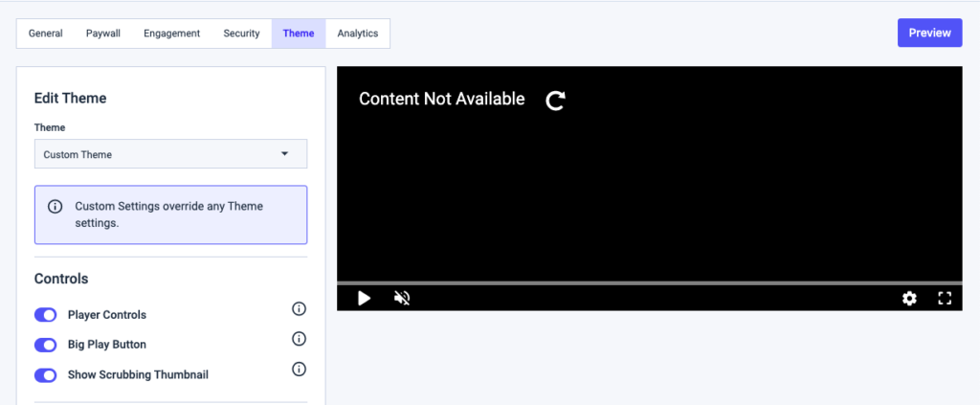Viewport: 980px width, 405px height.
Task: Open player settings via the gear icon
Action: [x=909, y=299]
